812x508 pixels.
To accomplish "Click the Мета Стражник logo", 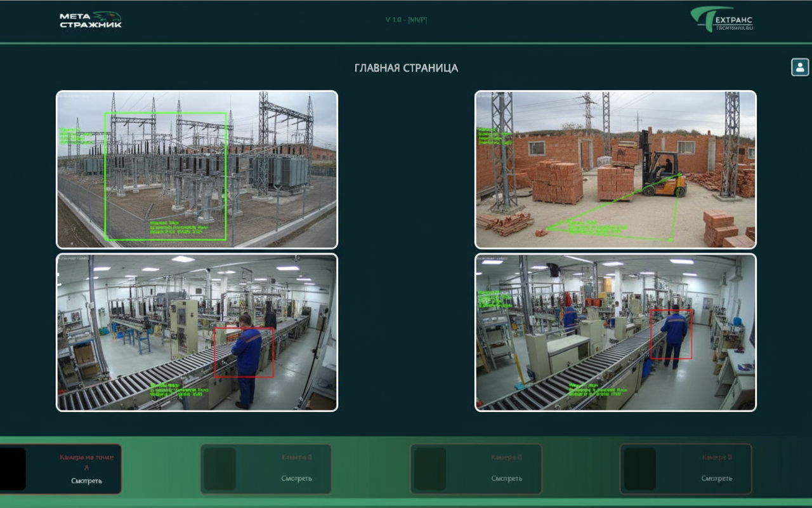I will (x=91, y=20).
